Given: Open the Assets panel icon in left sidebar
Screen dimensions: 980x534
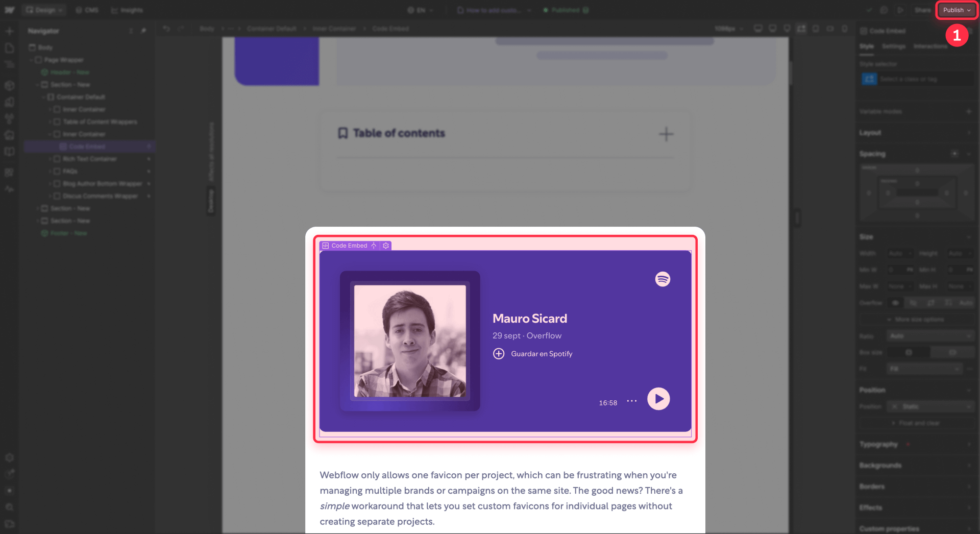Looking at the screenshot, I should pos(9,135).
